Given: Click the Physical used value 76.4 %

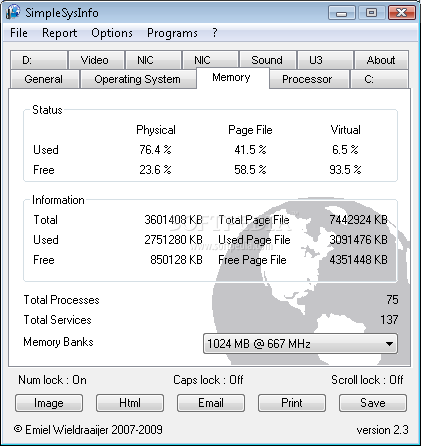Looking at the screenshot, I should point(155,150).
